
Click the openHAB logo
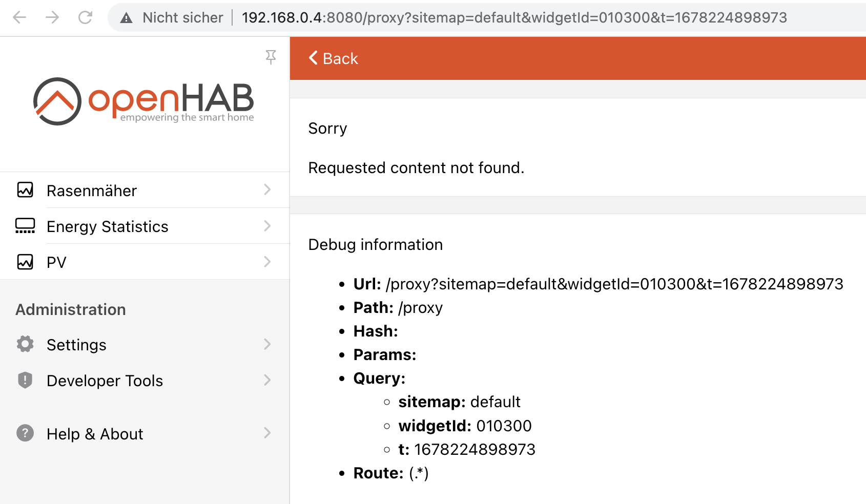pos(143,101)
